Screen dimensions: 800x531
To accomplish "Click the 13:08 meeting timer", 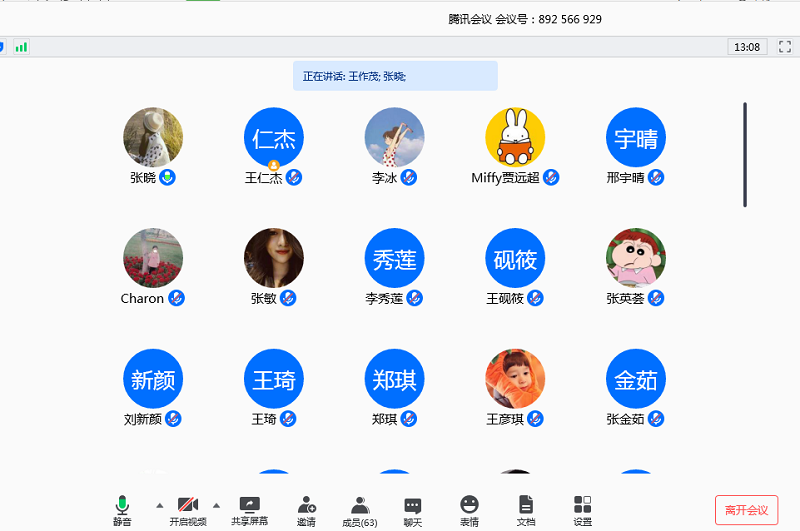I will coord(746,47).
